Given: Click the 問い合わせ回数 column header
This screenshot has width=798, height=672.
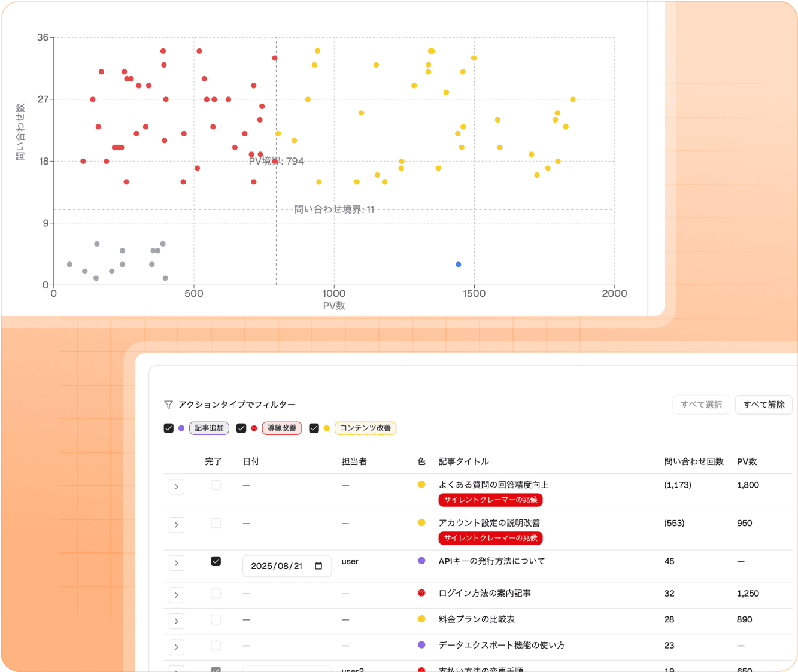Looking at the screenshot, I should [694, 461].
